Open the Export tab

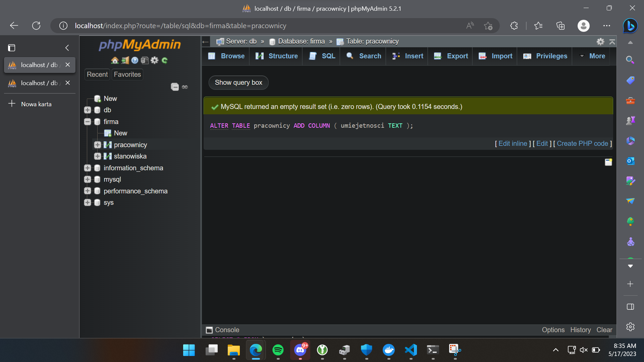[x=451, y=56]
